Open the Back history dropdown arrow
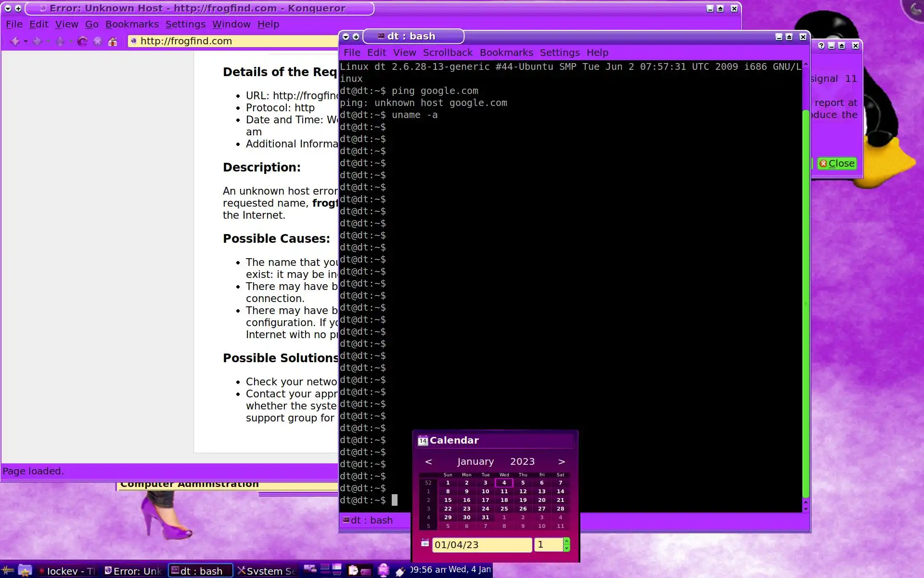 (26, 41)
